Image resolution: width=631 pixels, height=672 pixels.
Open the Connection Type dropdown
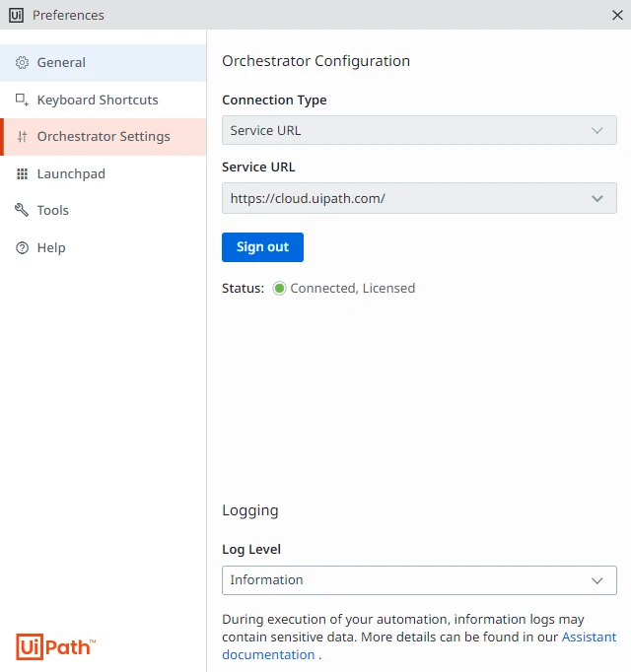[x=419, y=130]
